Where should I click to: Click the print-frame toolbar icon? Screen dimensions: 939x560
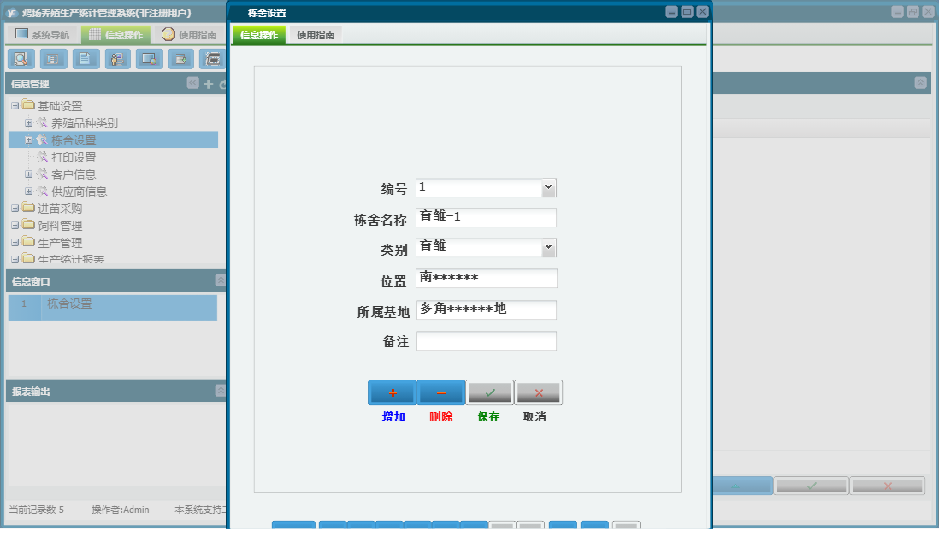click(x=213, y=59)
